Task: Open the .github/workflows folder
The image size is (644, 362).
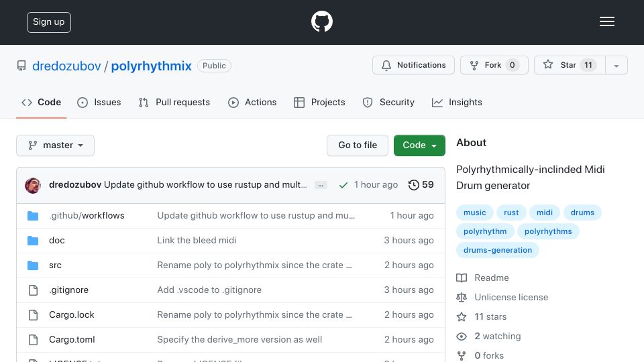Action: [87, 215]
